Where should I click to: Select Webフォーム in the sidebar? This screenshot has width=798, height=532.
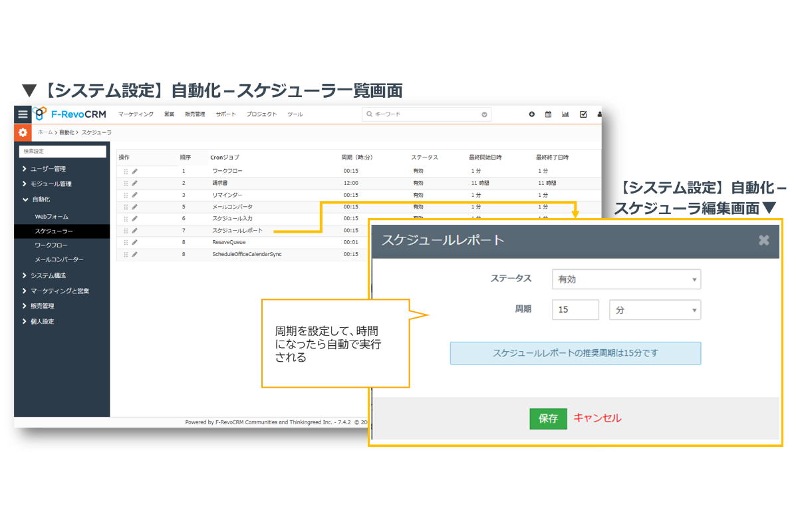click(x=52, y=217)
